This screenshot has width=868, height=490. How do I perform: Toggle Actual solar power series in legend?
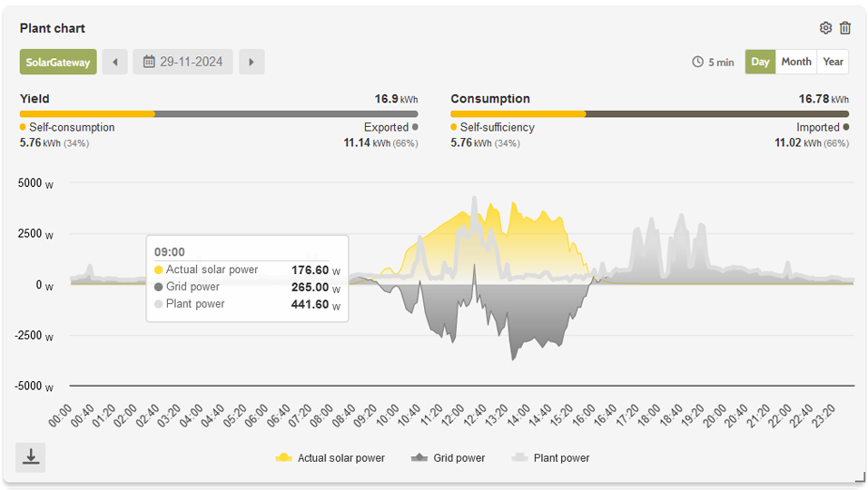point(330,458)
